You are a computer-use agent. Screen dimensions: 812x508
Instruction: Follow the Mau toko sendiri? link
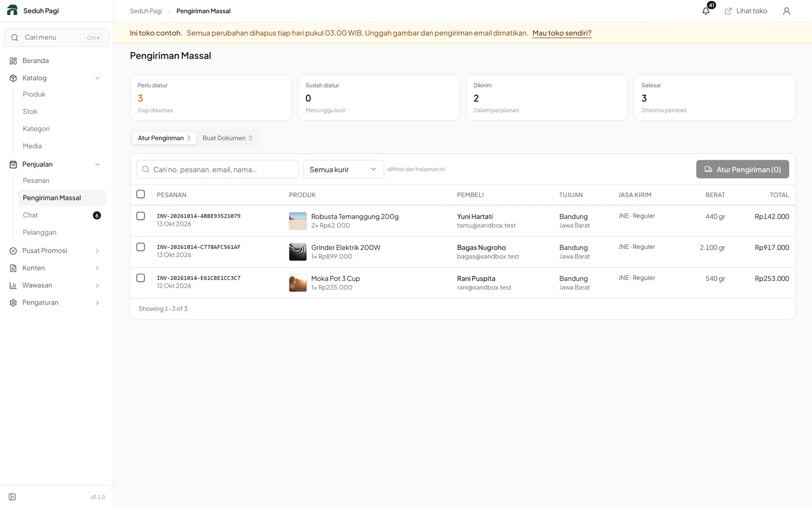click(562, 33)
